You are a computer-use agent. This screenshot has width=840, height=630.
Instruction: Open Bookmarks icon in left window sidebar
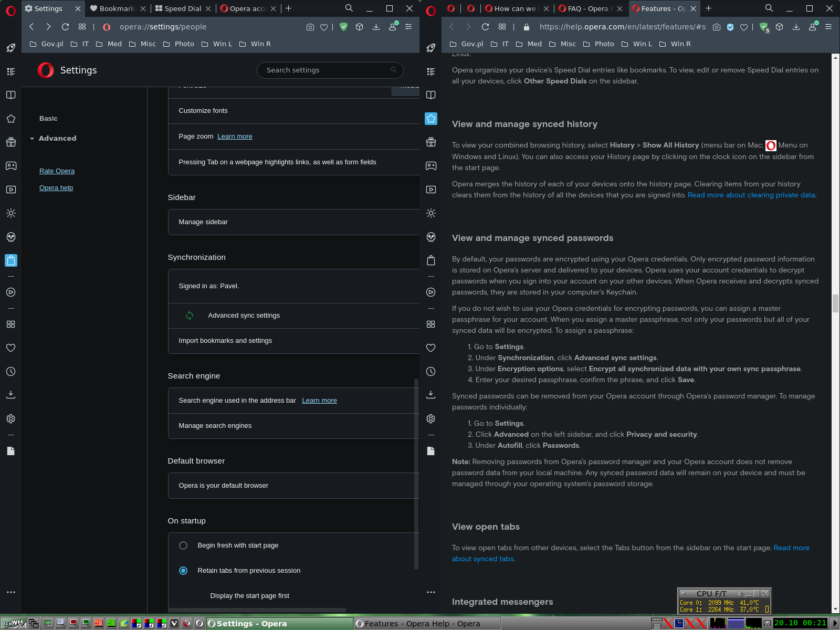tap(10, 95)
